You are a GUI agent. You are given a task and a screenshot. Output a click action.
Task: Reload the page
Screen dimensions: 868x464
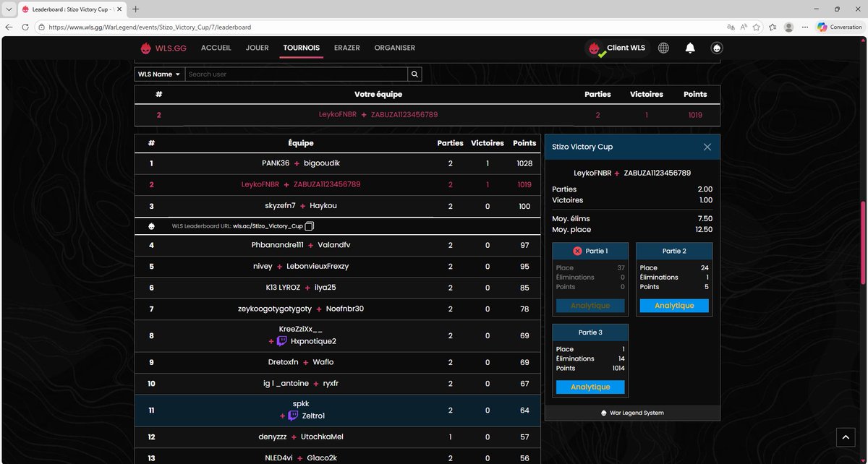click(25, 27)
